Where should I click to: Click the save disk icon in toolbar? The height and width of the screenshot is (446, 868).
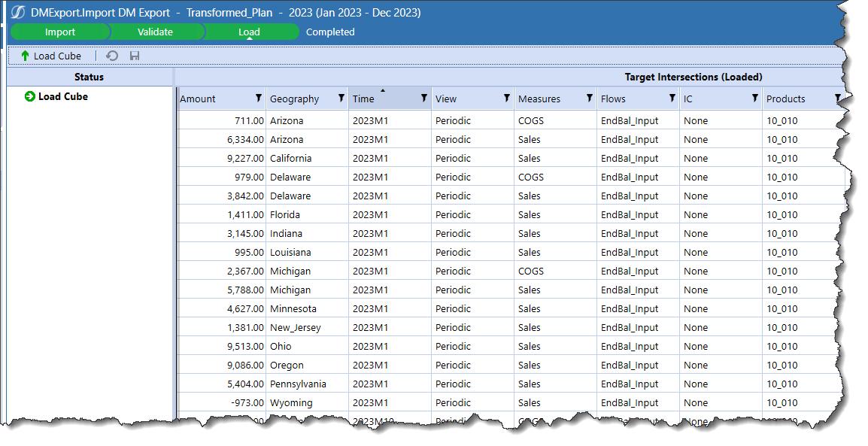pyautogui.click(x=135, y=56)
